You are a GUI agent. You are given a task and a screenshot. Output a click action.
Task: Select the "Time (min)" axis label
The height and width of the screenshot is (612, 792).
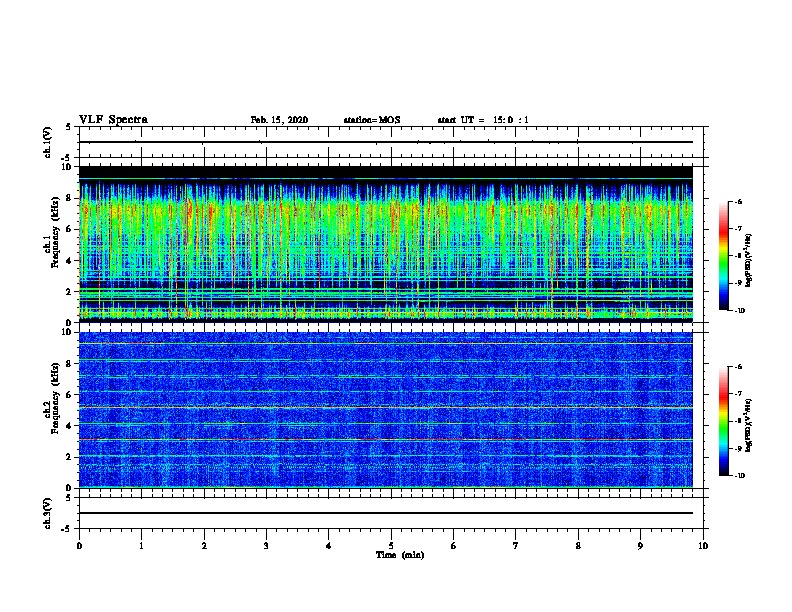(400, 555)
